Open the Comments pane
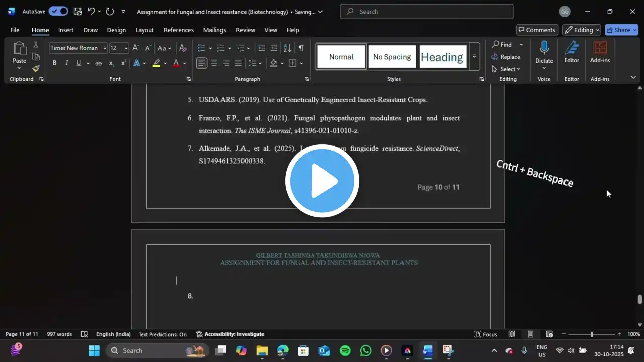The image size is (644, 362). [538, 30]
